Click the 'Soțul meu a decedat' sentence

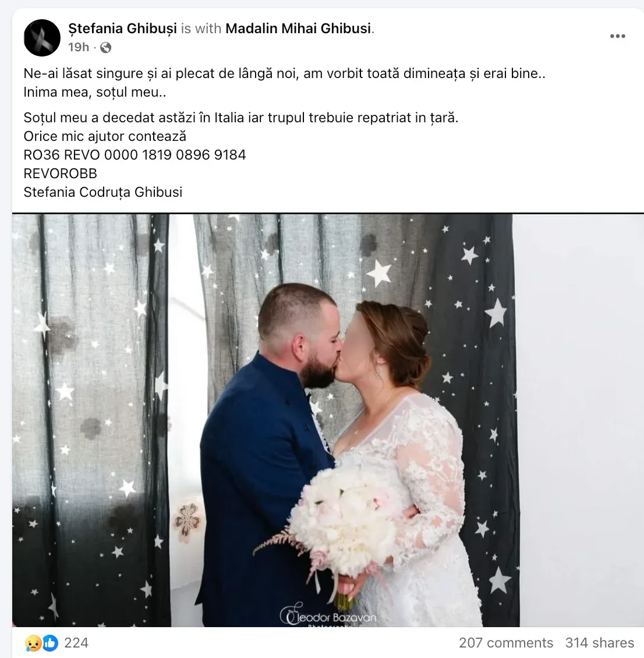tap(241, 118)
